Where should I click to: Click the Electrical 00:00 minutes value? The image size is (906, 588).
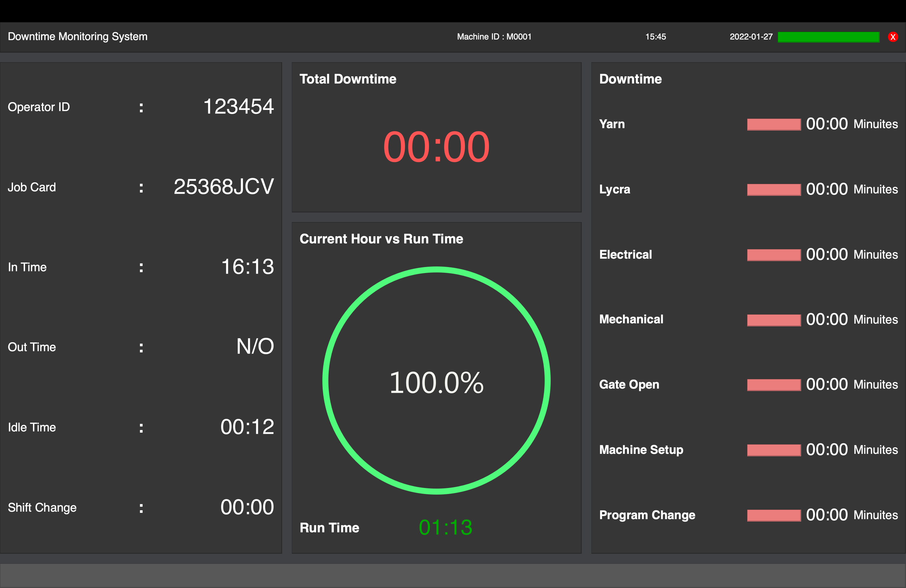pyautogui.click(x=827, y=254)
